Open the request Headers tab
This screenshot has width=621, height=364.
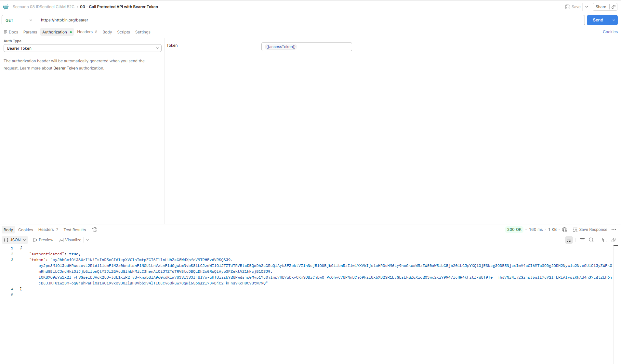click(x=87, y=32)
